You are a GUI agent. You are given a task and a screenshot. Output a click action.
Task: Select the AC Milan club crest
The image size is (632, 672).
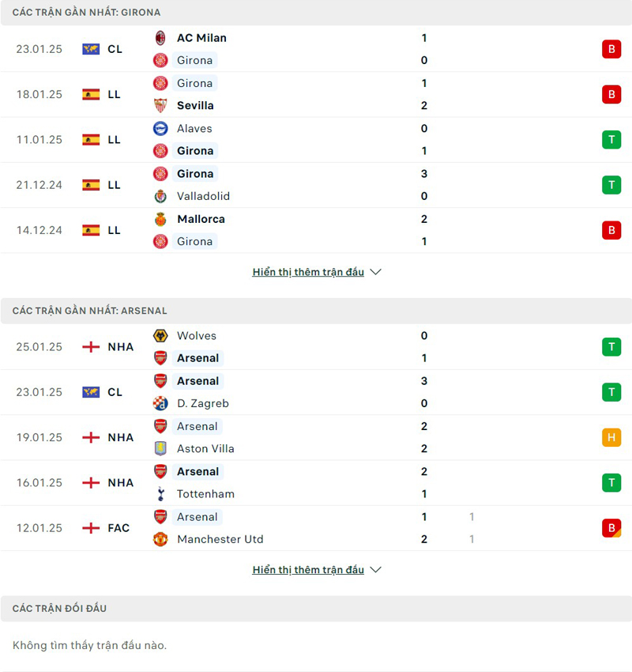(x=162, y=37)
